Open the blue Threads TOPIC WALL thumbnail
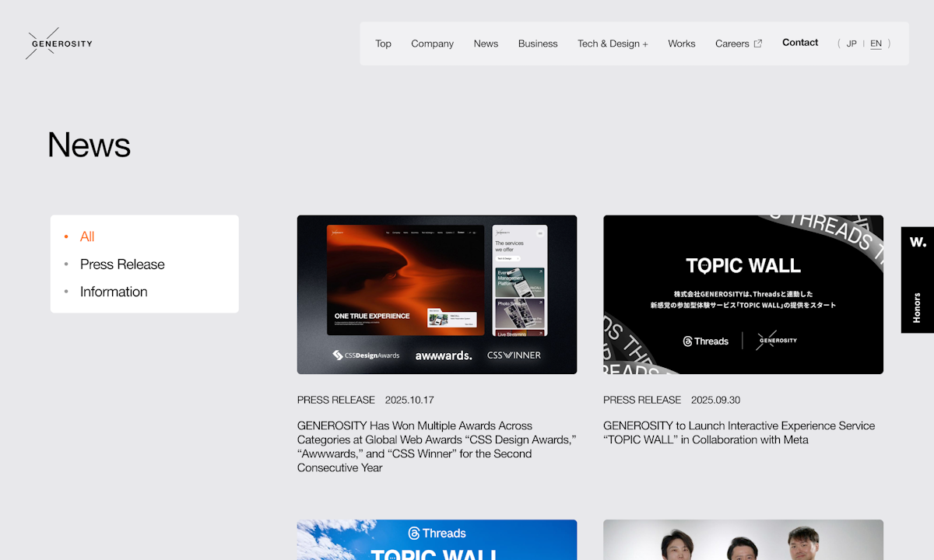 tap(437, 540)
